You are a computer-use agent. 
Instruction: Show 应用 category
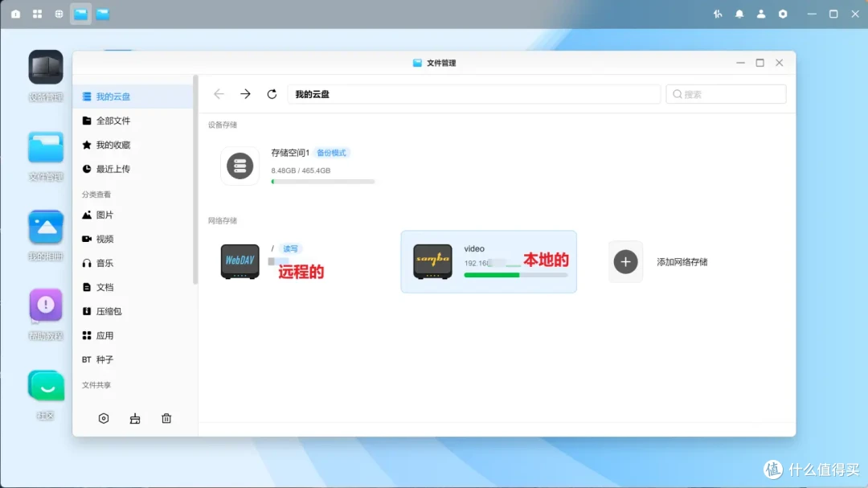(133, 336)
